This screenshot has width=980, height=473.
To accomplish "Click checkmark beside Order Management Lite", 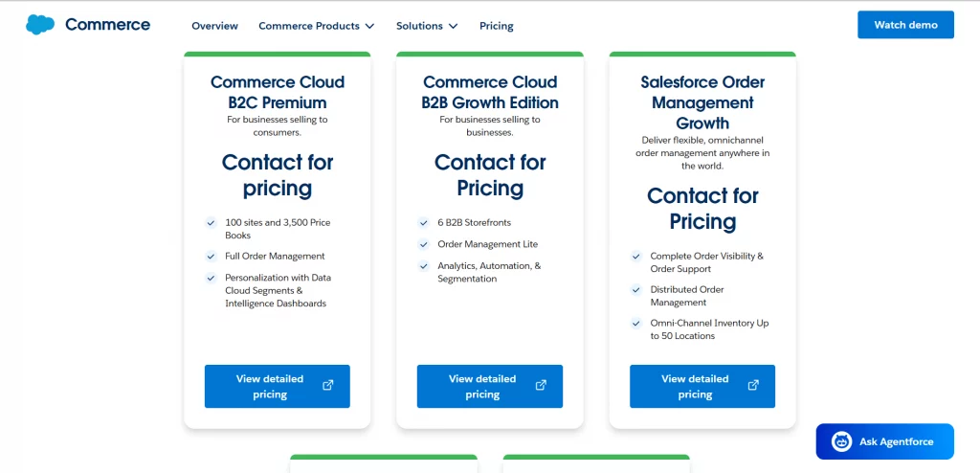I will pyautogui.click(x=423, y=244).
